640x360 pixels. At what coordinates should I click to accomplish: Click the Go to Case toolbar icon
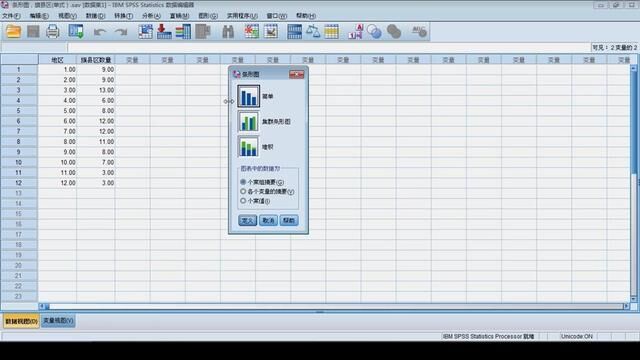[145, 31]
